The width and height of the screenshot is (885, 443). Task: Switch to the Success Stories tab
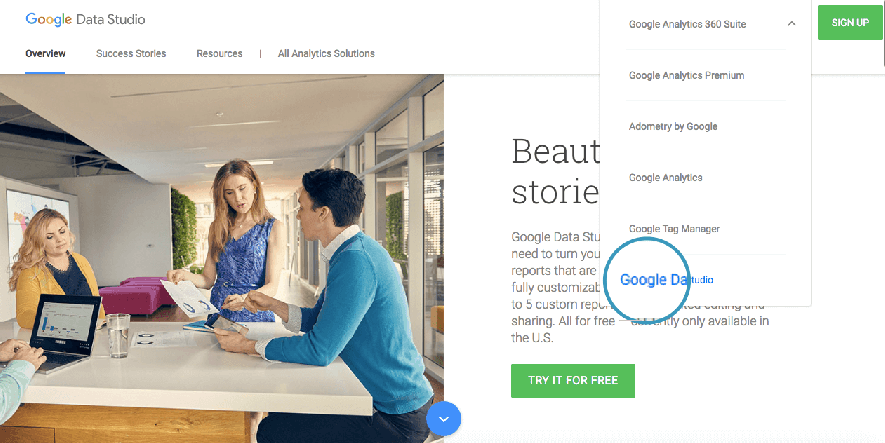tap(131, 54)
